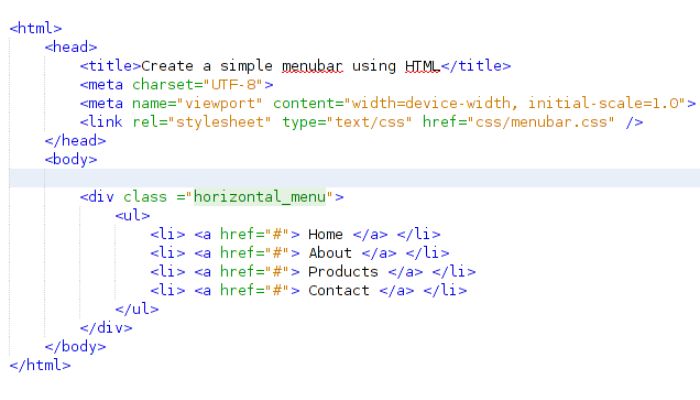Click the highlighted horizontal_menu class name
The image size is (700, 400).
(259, 197)
